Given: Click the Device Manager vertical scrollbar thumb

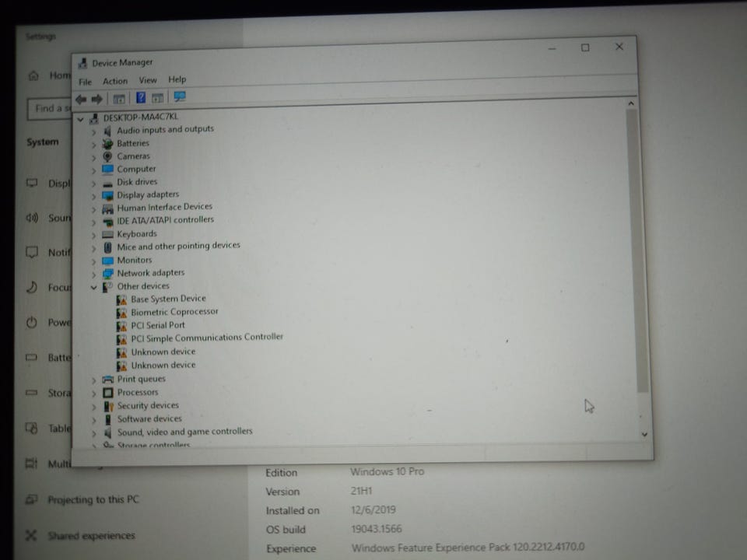Looking at the screenshot, I should (x=637, y=251).
